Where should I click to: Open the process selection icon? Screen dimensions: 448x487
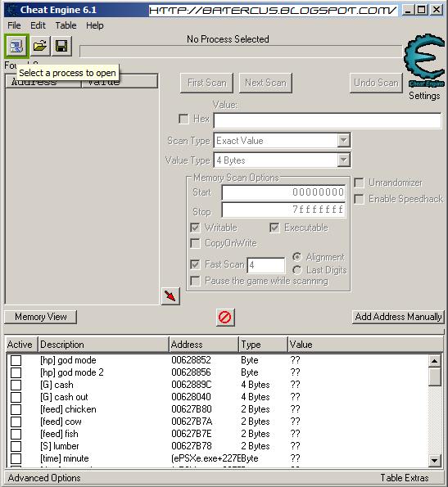[16, 47]
